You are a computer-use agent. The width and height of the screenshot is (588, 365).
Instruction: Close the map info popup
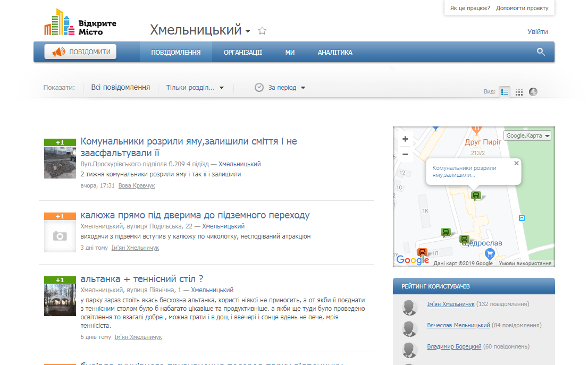[516, 164]
